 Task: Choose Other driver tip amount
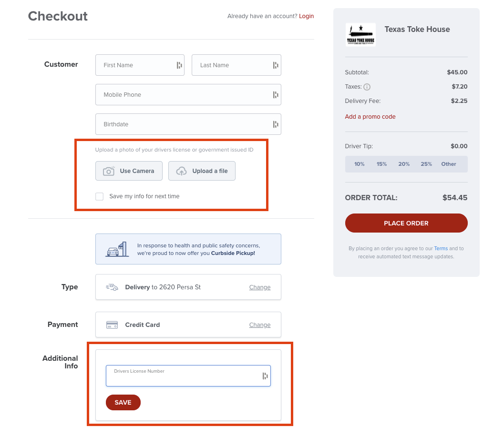coord(448,164)
